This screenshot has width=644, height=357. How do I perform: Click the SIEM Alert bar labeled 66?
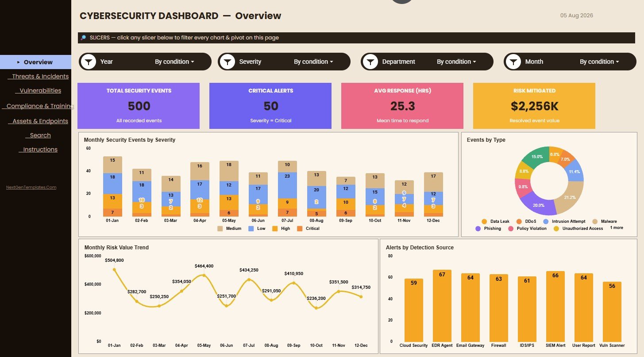(555, 306)
